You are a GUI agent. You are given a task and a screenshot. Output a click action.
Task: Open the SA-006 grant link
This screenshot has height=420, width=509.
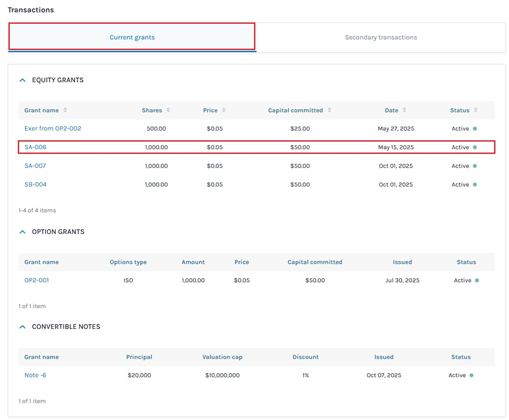coord(36,147)
